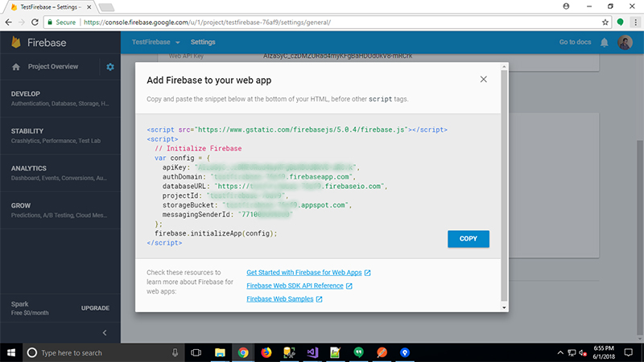Click the COPY button
644x362 pixels.
(x=468, y=239)
